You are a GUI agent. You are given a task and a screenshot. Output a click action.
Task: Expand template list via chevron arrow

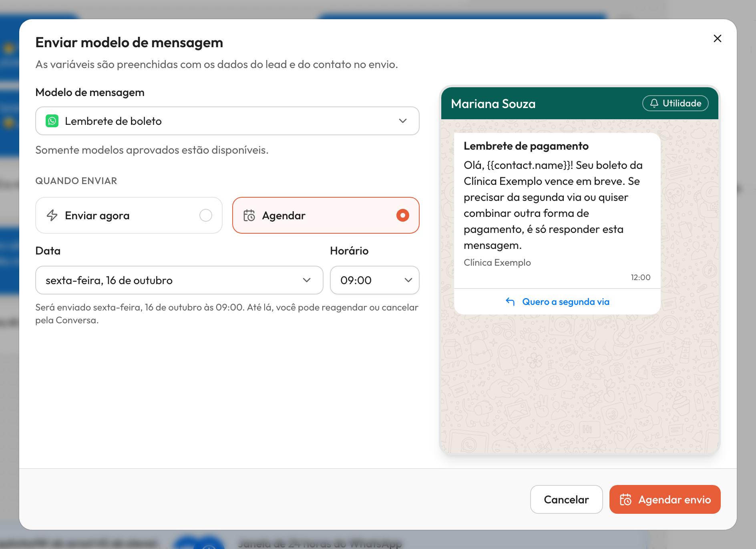(403, 121)
